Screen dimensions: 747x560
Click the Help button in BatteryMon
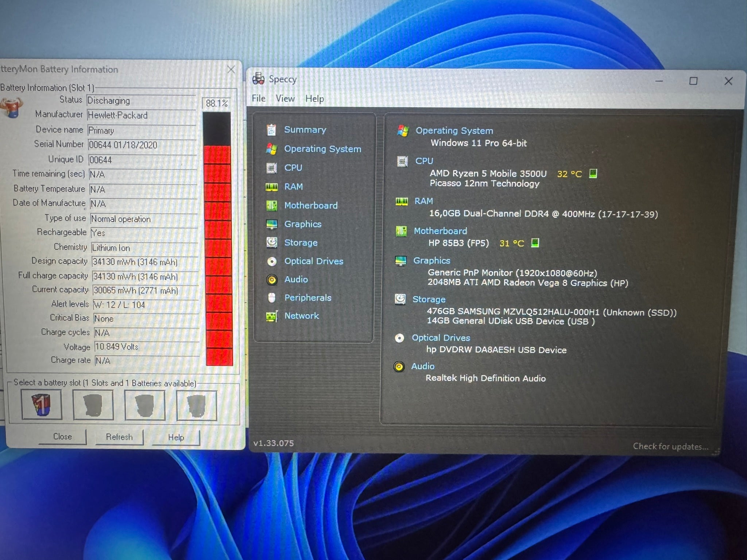pos(176,437)
